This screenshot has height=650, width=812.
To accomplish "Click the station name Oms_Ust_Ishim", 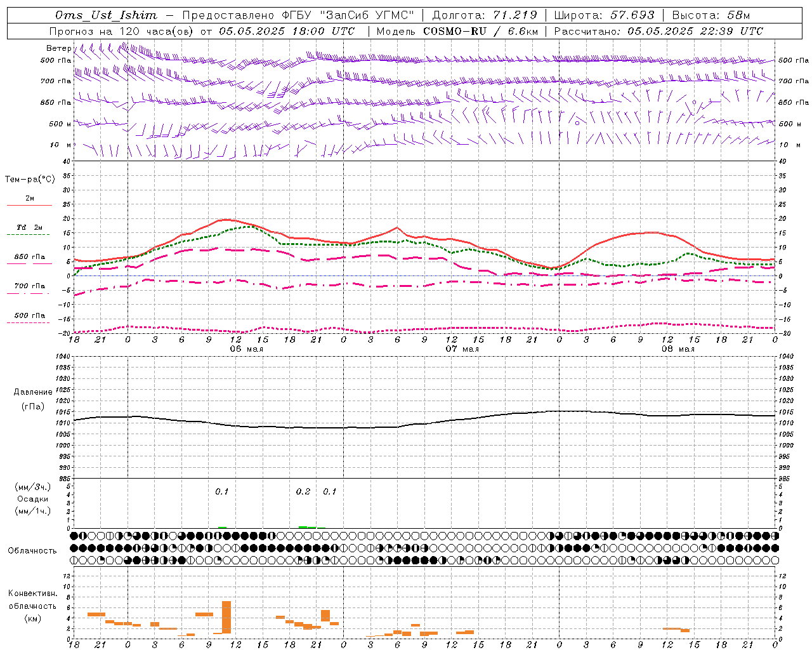I will coord(106,15).
